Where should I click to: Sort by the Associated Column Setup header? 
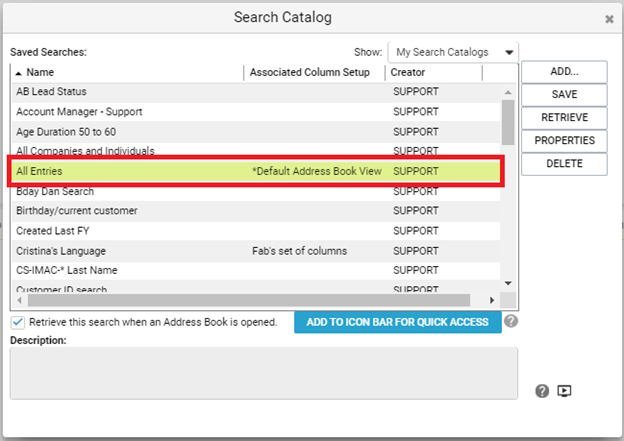pyautogui.click(x=310, y=72)
